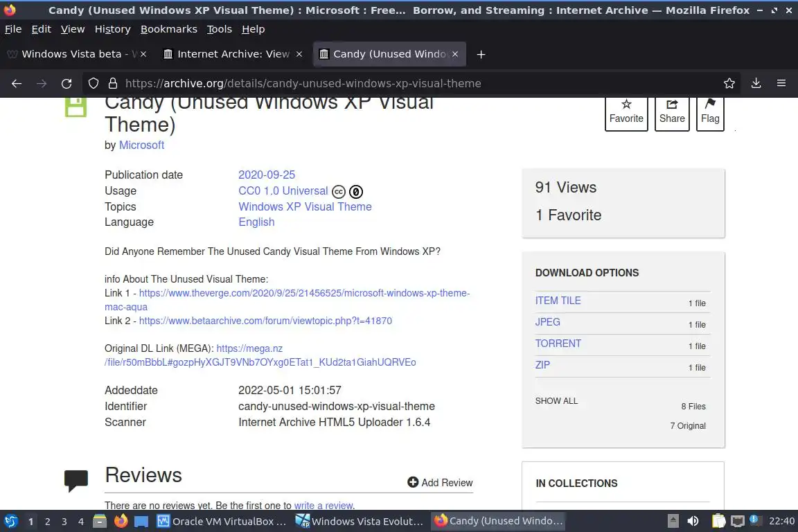The height and width of the screenshot is (532, 798).
Task: View site security padlock info
Action: 113,84
